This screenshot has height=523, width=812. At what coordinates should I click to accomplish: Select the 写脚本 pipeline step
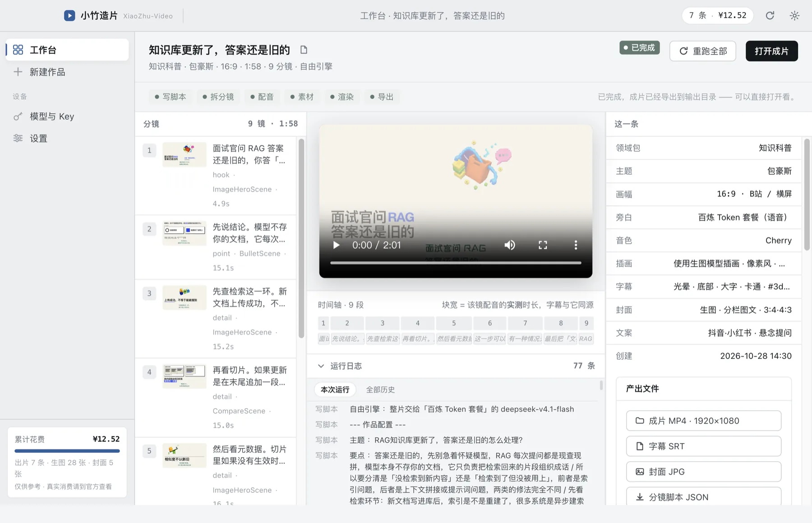pyautogui.click(x=170, y=97)
